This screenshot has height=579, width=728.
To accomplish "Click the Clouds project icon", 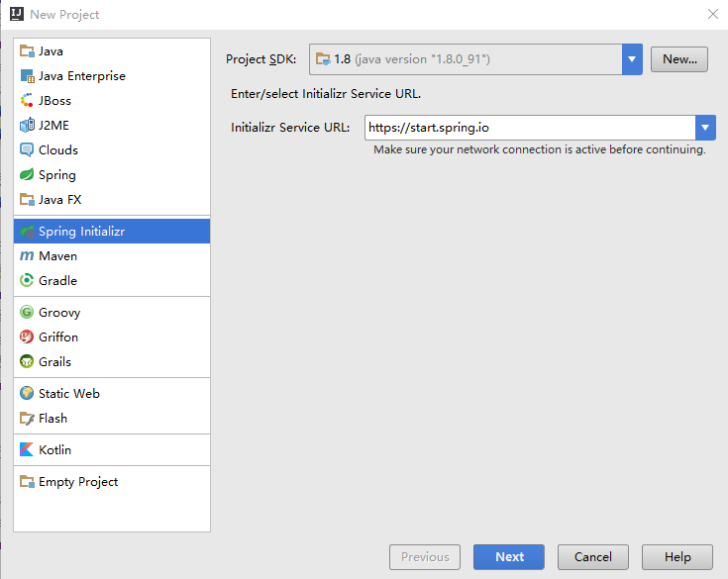I will [x=27, y=150].
